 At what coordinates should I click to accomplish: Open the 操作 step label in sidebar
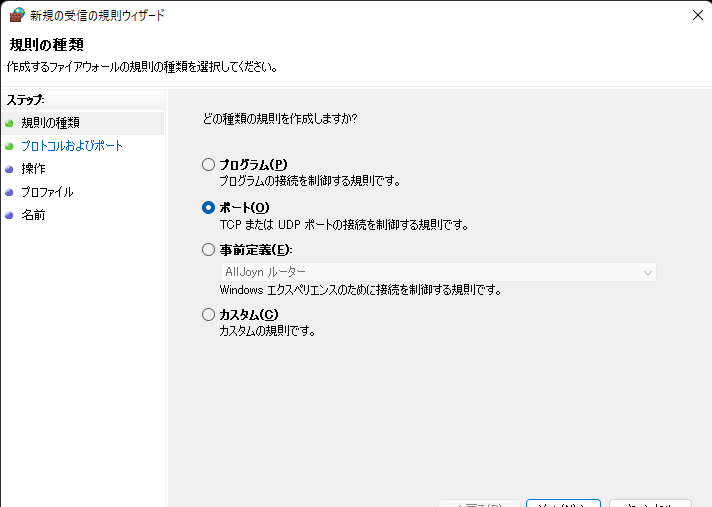pos(33,169)
